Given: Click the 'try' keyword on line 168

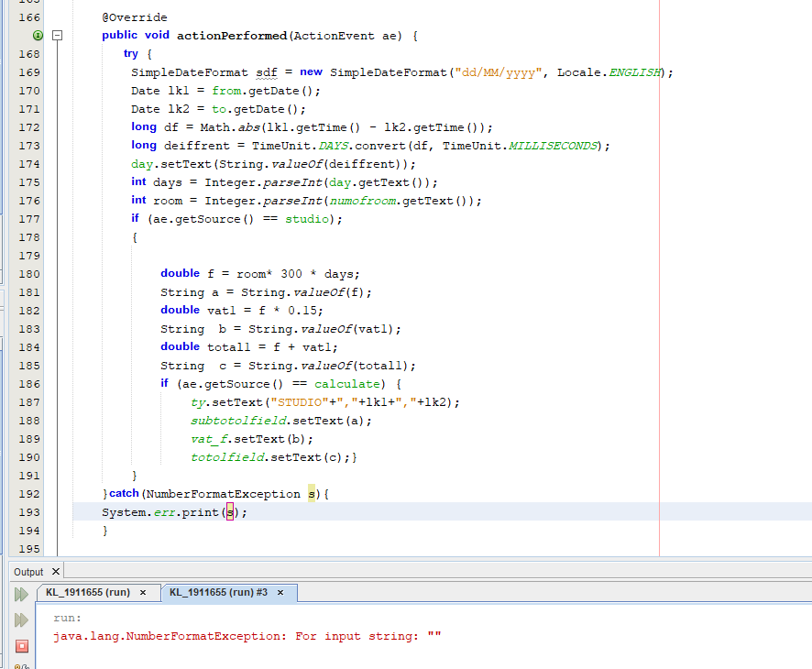Looking at the screenshot, I should coord(131,54).
